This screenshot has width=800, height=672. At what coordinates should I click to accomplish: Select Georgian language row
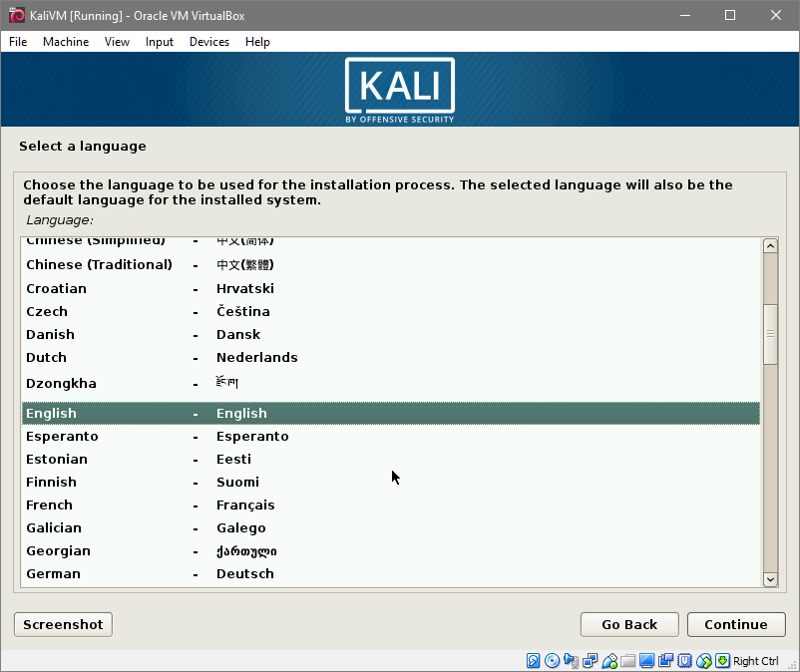coord(391,551)
